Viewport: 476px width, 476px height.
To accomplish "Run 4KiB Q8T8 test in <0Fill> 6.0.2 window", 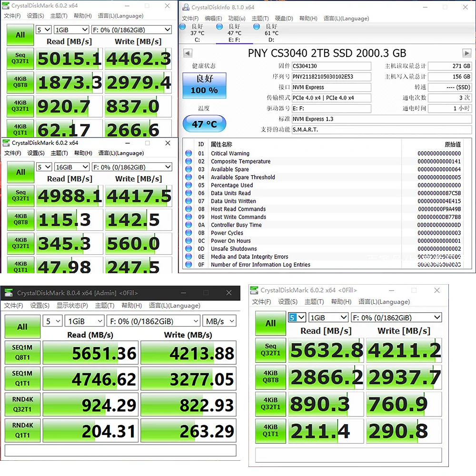I will point(270,377).
